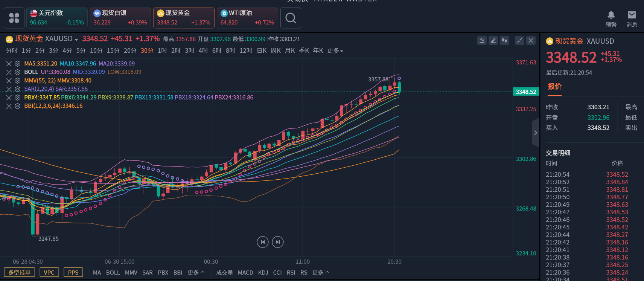Switch to 月K timeframe
The image size is (644, 281).
(x=290, y=50)
